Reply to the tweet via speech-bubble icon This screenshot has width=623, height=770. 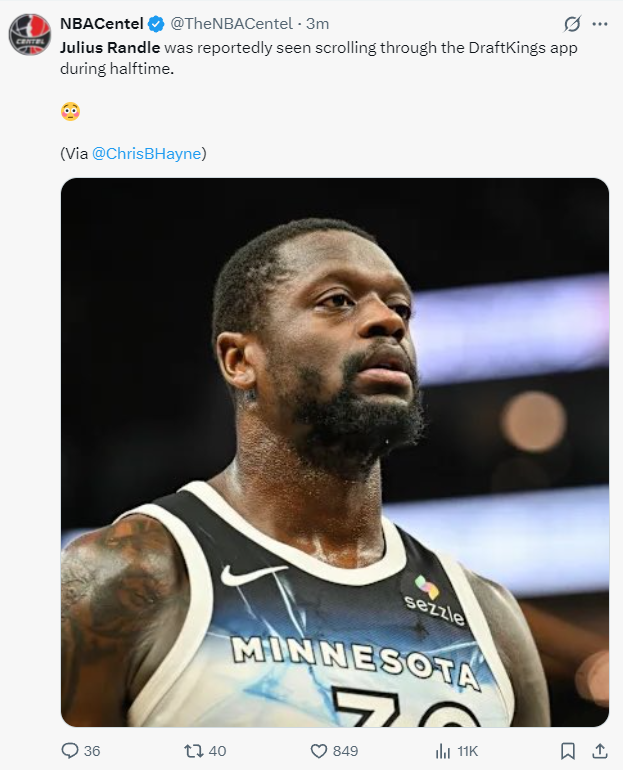coord(70,750)
